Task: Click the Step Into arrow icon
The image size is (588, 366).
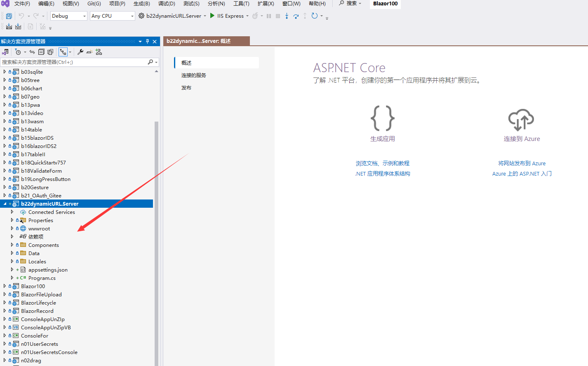Action: (287, 16)
